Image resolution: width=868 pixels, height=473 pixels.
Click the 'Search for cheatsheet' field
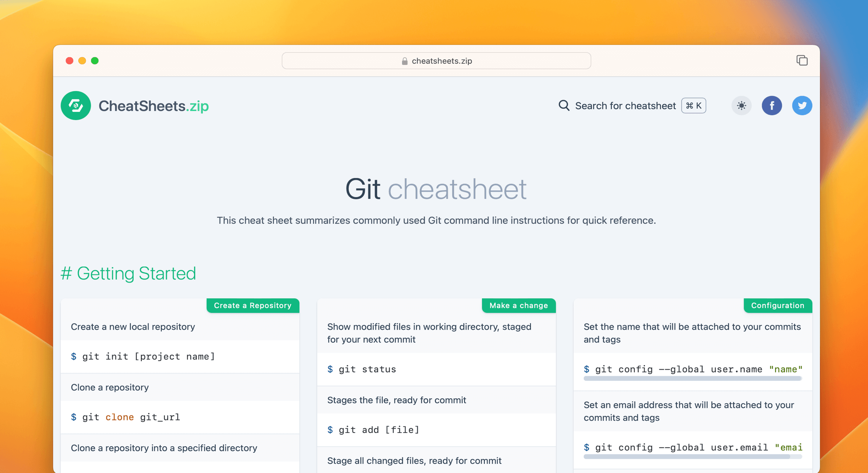click(x=625, y=106)
